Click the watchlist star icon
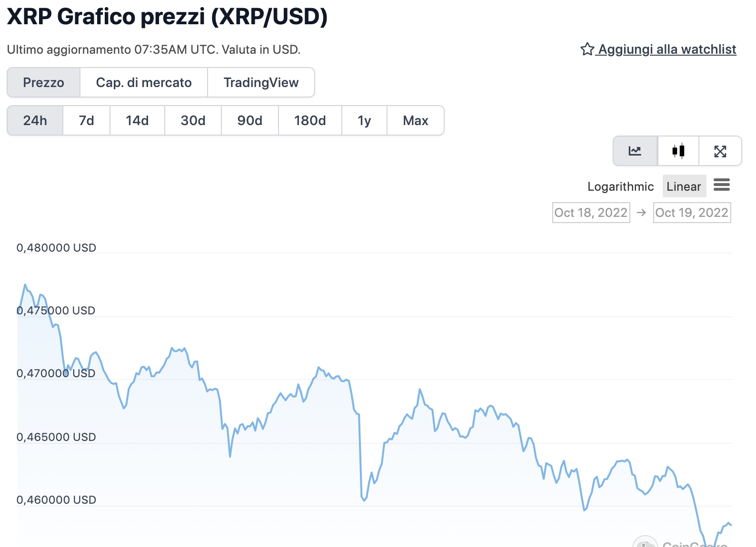Image resolution: width=756 pixels, height=547 pixels. 587,49
